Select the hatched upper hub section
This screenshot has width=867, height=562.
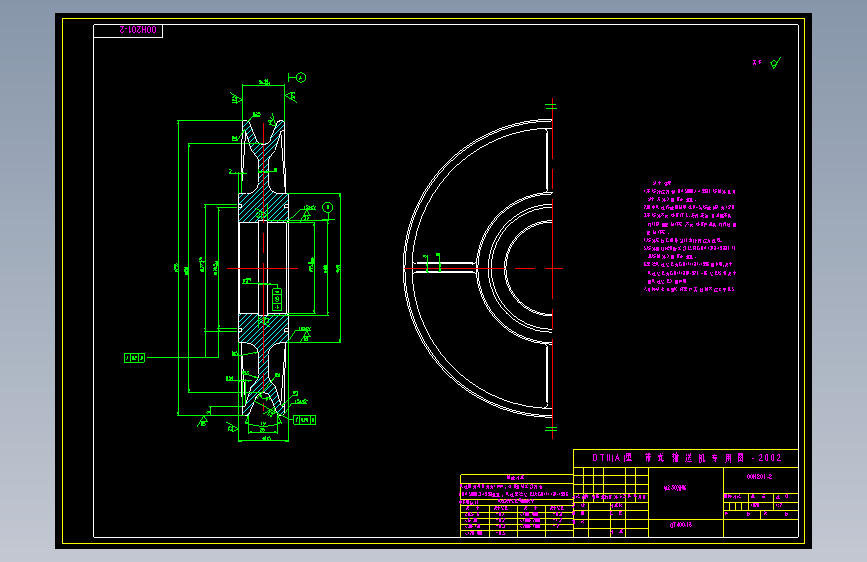pos(263,207)
